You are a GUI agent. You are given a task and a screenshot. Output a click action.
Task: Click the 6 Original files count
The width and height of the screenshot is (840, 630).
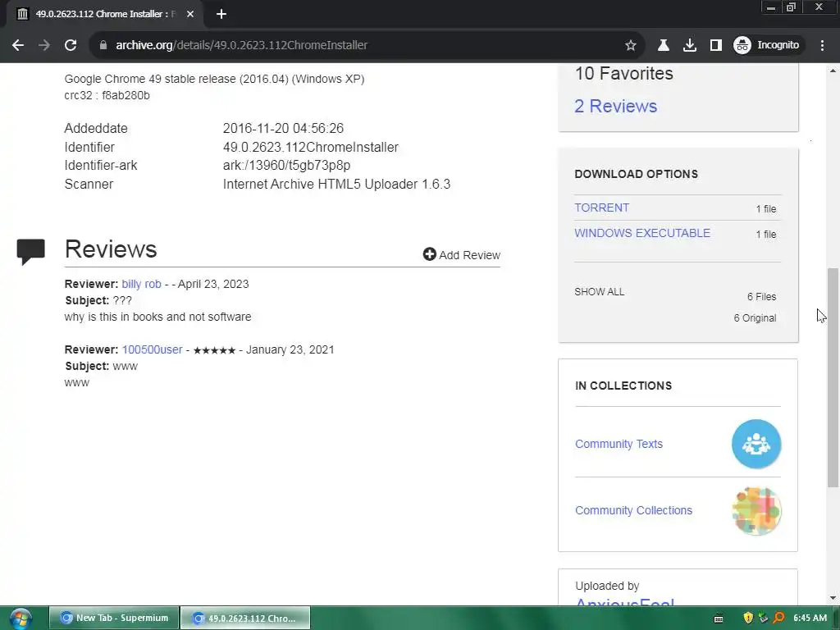[x=755, y=318]
